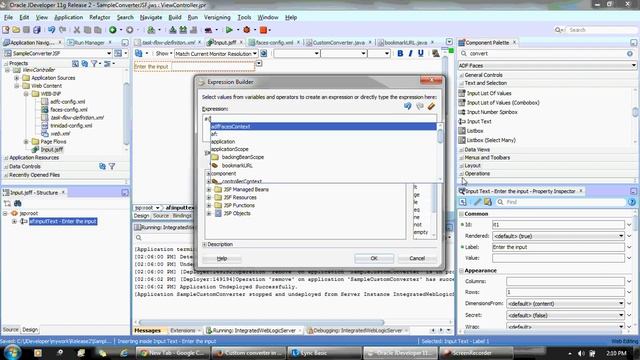Open the Lync Basic taskbar item
Image resolution: width=640 pixels, height=360 pixels.
(x=324, y=353)
